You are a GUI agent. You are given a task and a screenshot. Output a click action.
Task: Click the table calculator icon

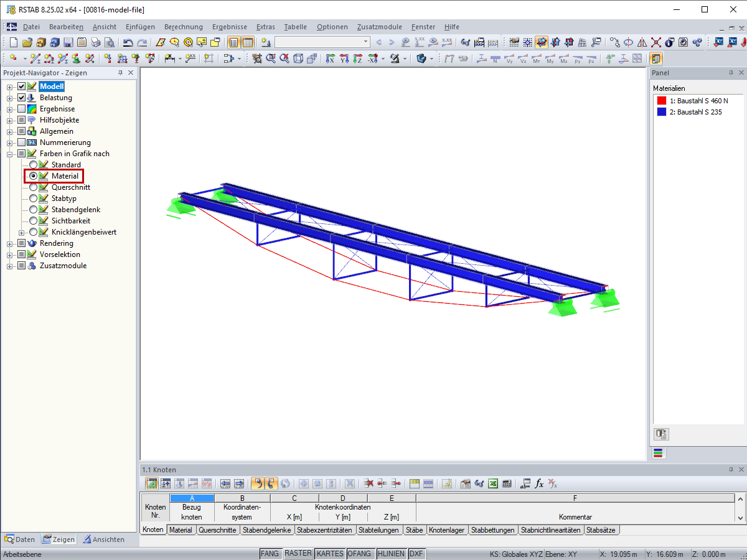tap(507, 483)
